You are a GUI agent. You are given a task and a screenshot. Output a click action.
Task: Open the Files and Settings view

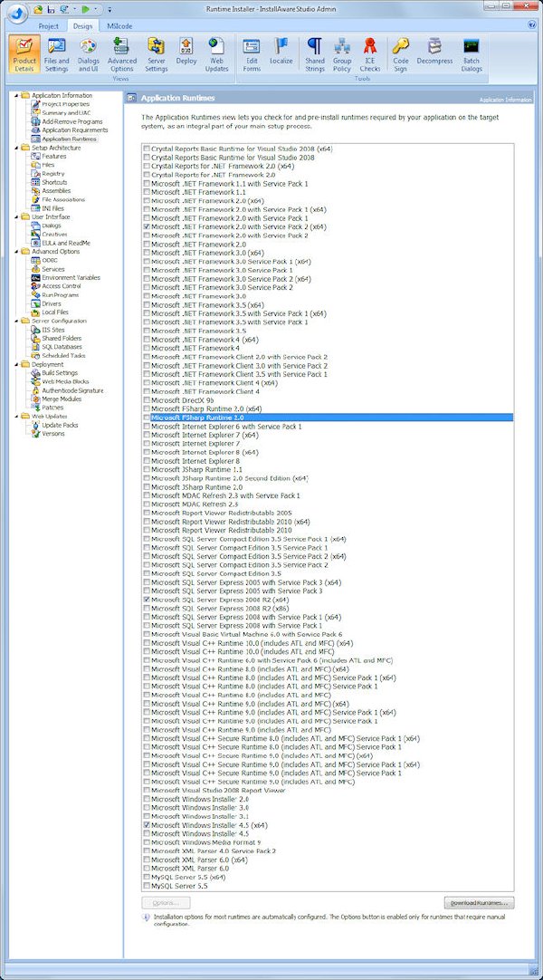pyautogui.click(x=57, y=54)
